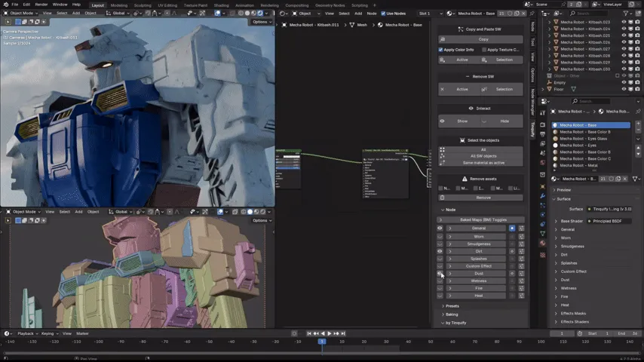This screenshot has height=362, width=644.
Task: Add a material slot with plus icon
Action: click(638, 123)
